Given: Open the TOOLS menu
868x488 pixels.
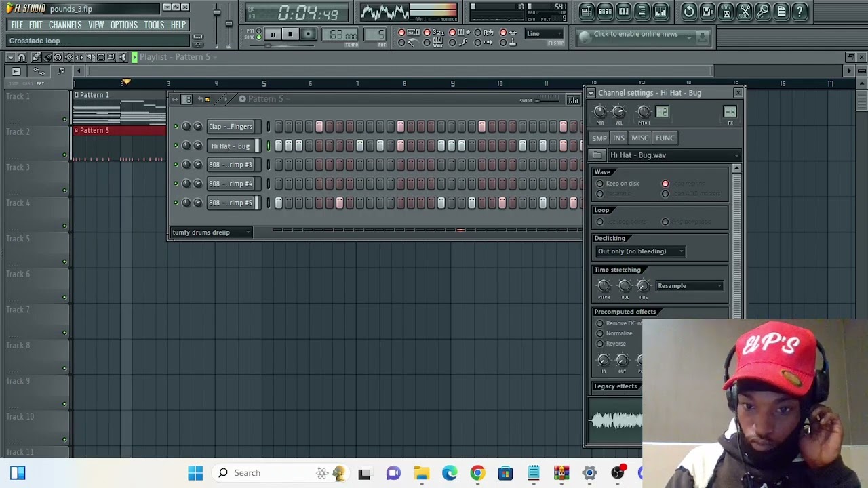Looking at the screenshot, I should (154, 25).
